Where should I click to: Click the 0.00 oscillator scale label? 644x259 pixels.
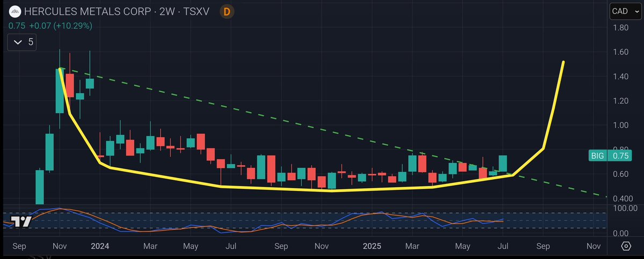point(620,234)
